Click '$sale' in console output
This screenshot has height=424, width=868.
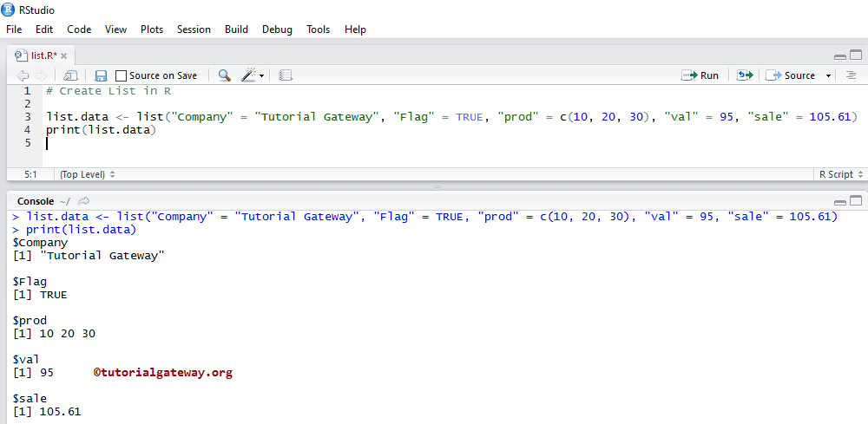(x=30, y=399)
